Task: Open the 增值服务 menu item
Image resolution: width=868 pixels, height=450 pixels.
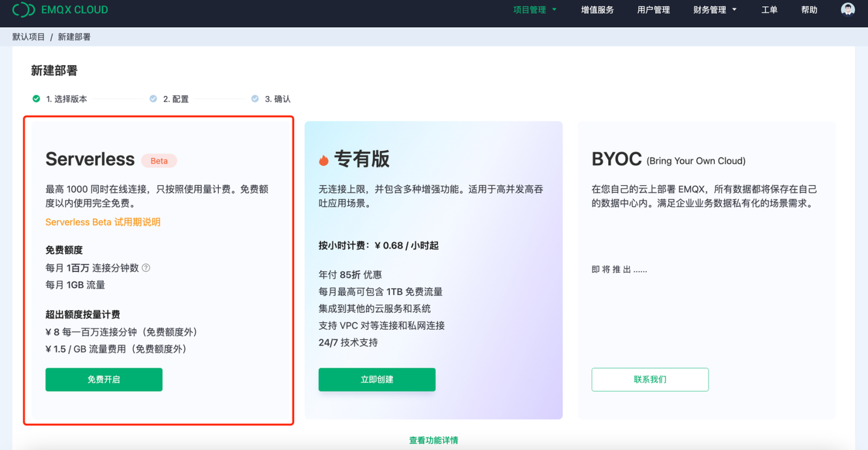Action: pyautogui.click(x=597, y=10)
